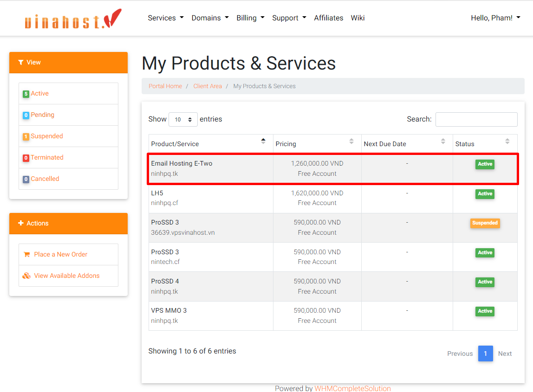Open the Wiki menu item
Image resolution: width=533 pixels, height=392 pixels.
click(x=357, y=18)
